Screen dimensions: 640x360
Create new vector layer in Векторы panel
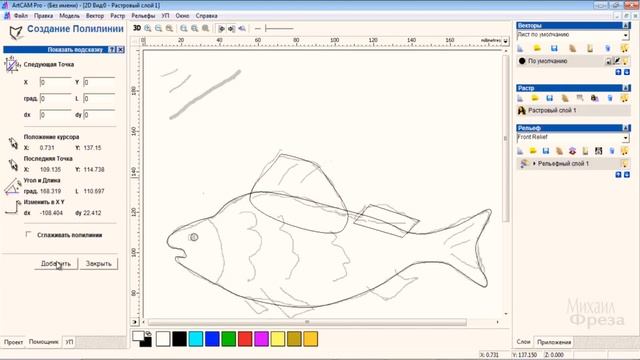pyautogui.click(x=520, y=48)
